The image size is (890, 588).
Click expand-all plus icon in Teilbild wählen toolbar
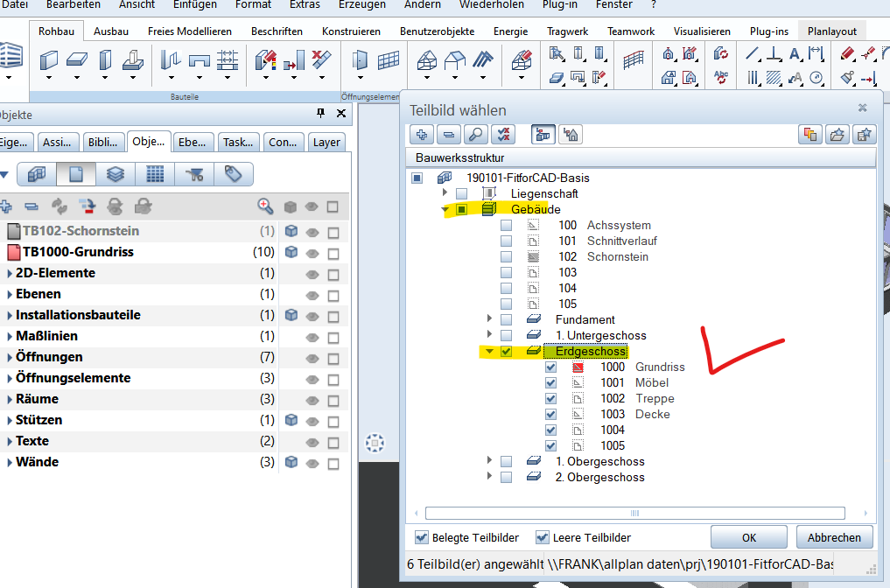coord(422,134)
